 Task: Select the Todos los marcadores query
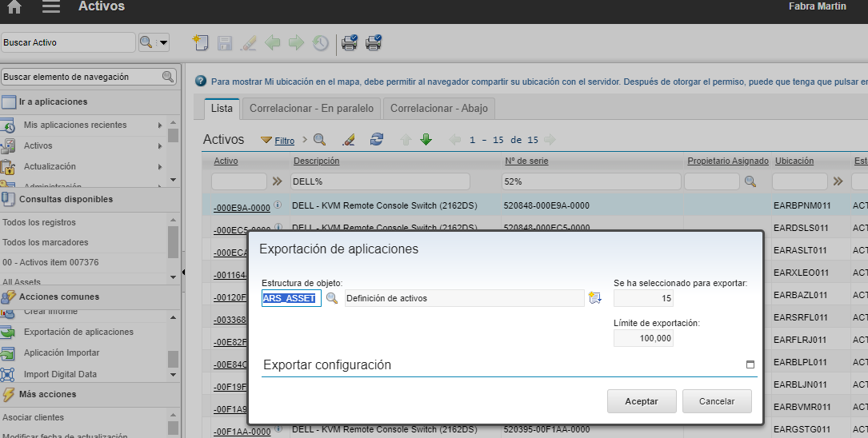(x=46, y=242)
